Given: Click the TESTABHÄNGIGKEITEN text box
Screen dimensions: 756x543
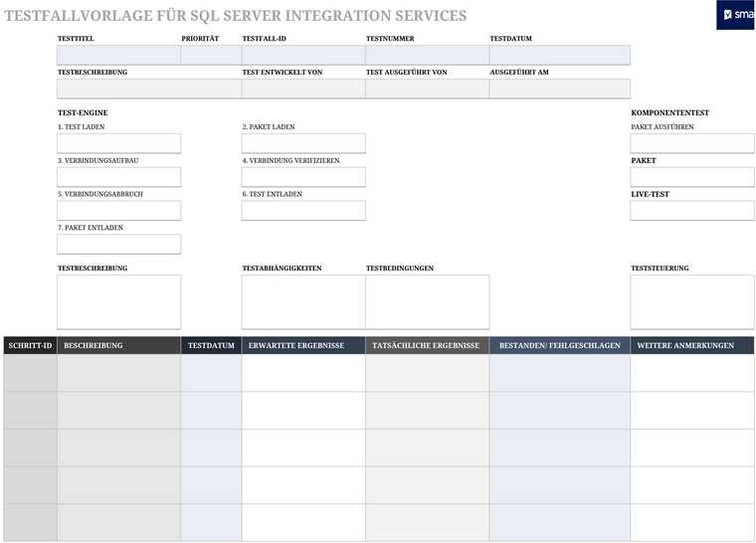Looking at the screenshot, I should pos(303,302).
